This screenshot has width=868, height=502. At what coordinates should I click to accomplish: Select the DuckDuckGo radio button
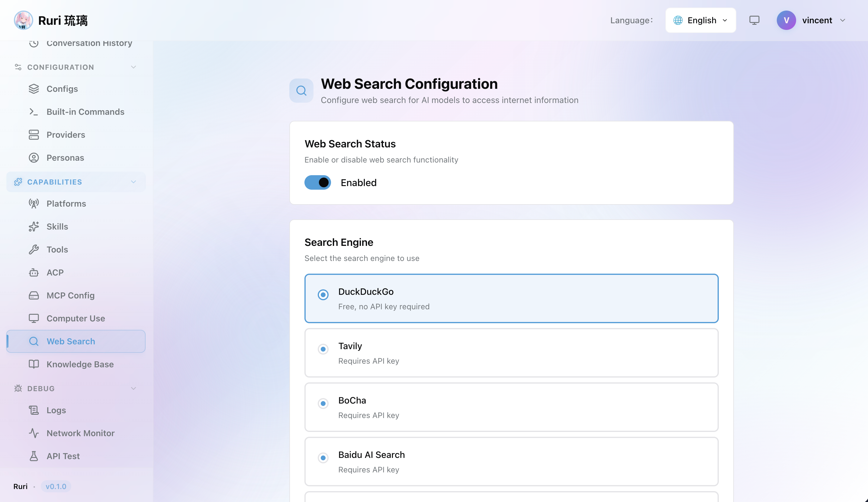point(323,295)
